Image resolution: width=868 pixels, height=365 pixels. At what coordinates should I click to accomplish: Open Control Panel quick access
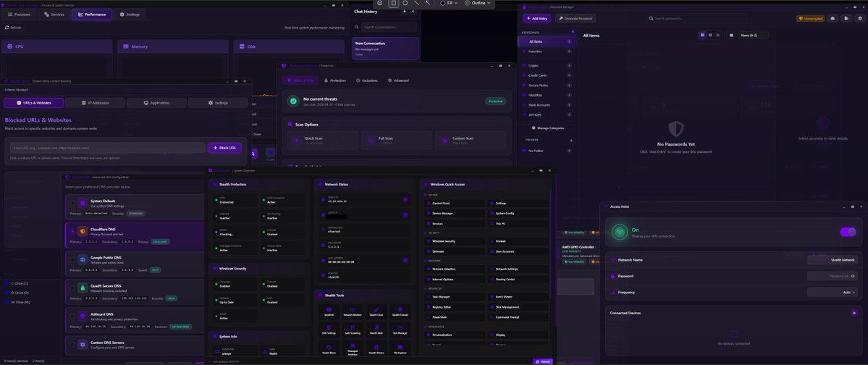pyautogui.click(x=454, y=204)
